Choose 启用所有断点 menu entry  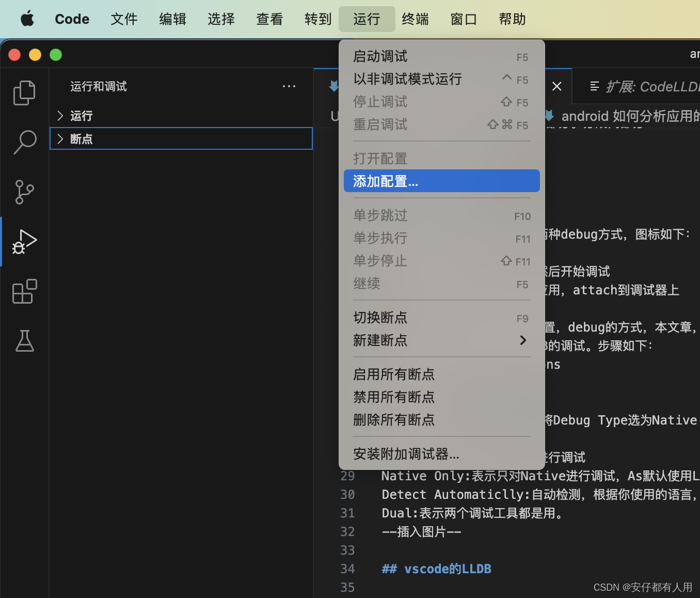[x=442, y=374]
